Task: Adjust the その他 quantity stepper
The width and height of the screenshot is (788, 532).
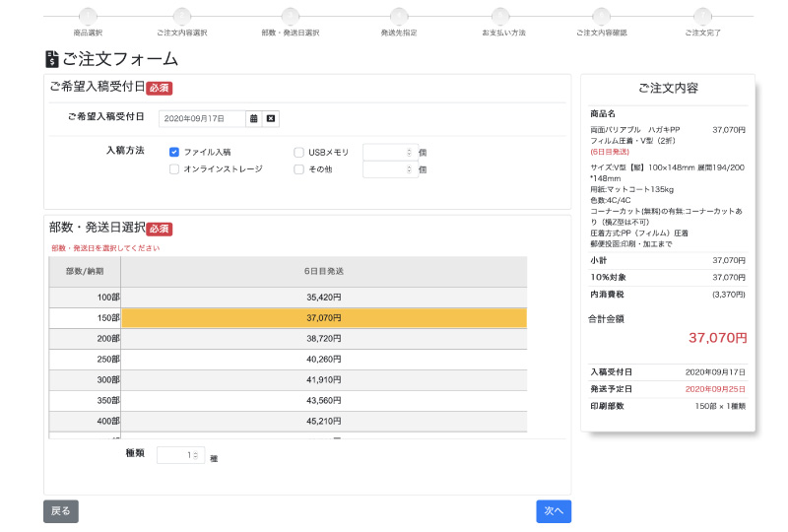Action: 409,169
